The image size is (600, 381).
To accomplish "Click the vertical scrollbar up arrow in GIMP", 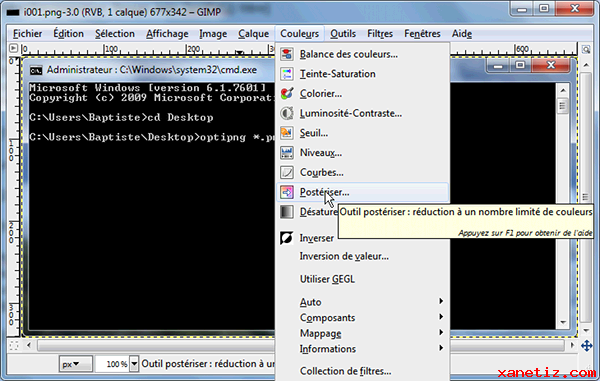I will pos(586,65).
